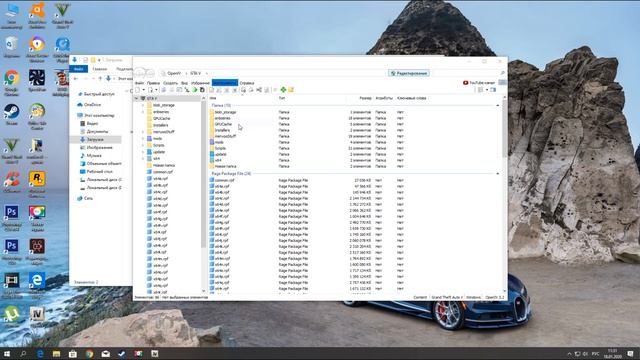Click back arrow in Explorer window

(76, 78)
